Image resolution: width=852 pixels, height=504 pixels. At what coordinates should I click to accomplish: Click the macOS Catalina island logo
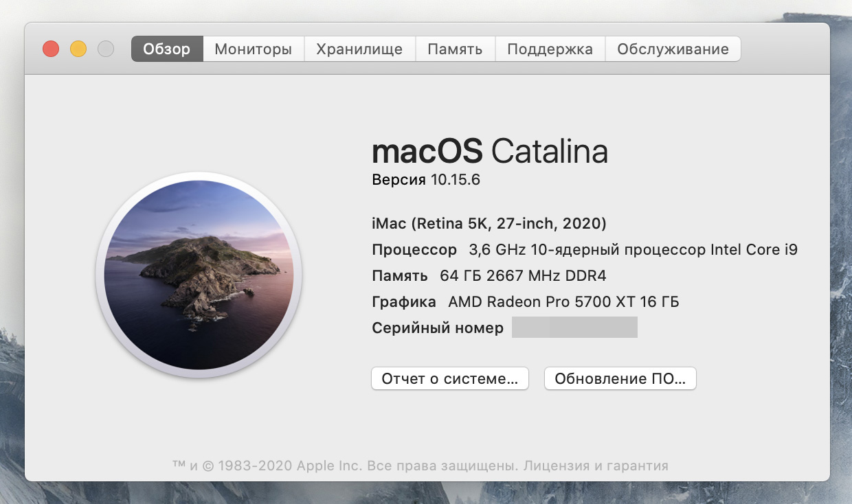199,275
